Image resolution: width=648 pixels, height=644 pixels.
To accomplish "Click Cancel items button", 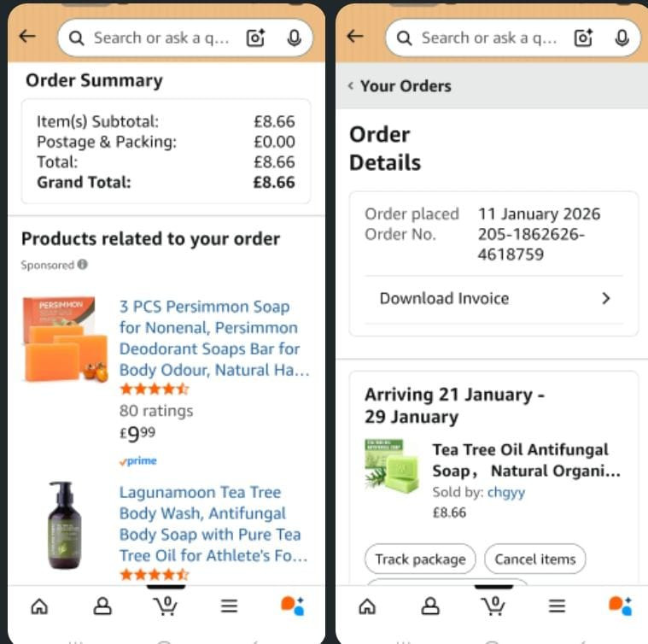I will [534, 559].
